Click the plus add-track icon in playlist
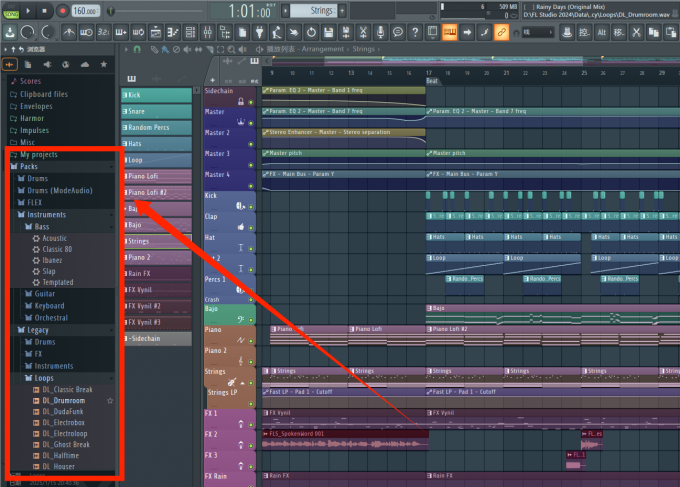This screenshot has height=487, width=680. pyautogui.click(x=212, y=80)
